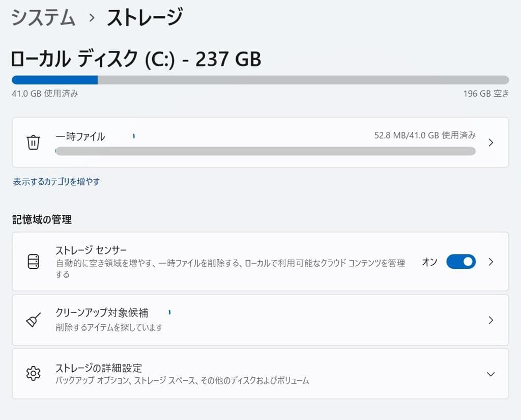Open the クリーンアップ対象候補 panel
The width and height of the screenshot is (521, 420).
(204, 320)
